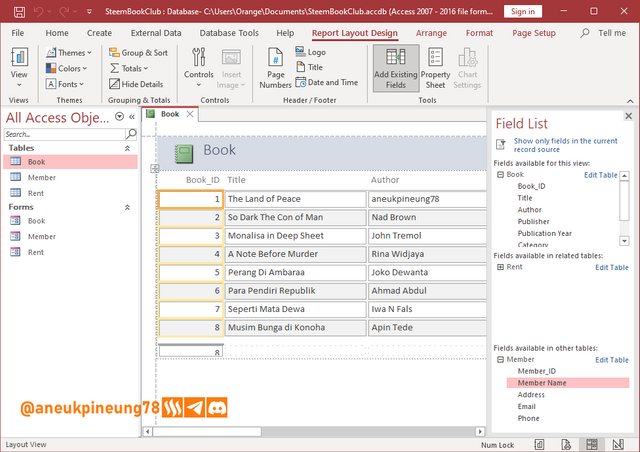Click 'Show only fields in current record source'
This screenshot has width=640, height=452.
coord(565,145)
